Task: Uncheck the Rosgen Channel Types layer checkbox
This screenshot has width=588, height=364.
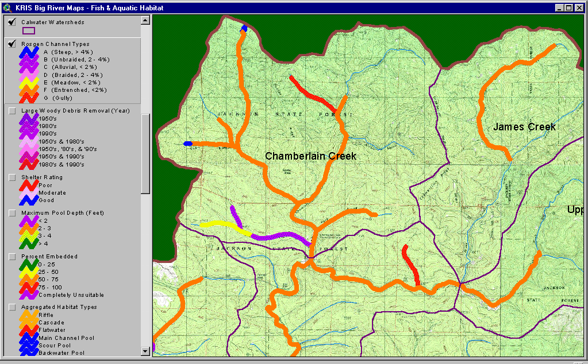Action: pos(12,44)
